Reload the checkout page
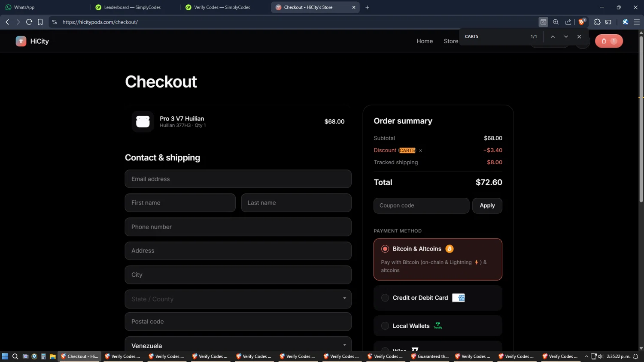 (x=29, y=22)
